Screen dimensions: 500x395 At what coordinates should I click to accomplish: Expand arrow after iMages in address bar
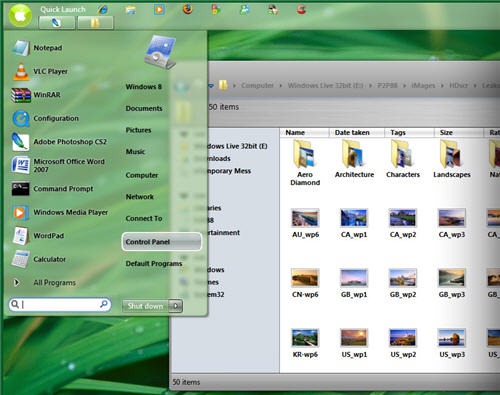(442, 86)
